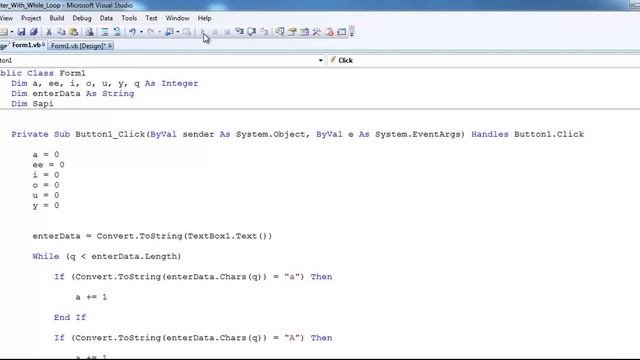Click the Paste clipboard icon
This screenshot has width=640, height=360.
73,32
